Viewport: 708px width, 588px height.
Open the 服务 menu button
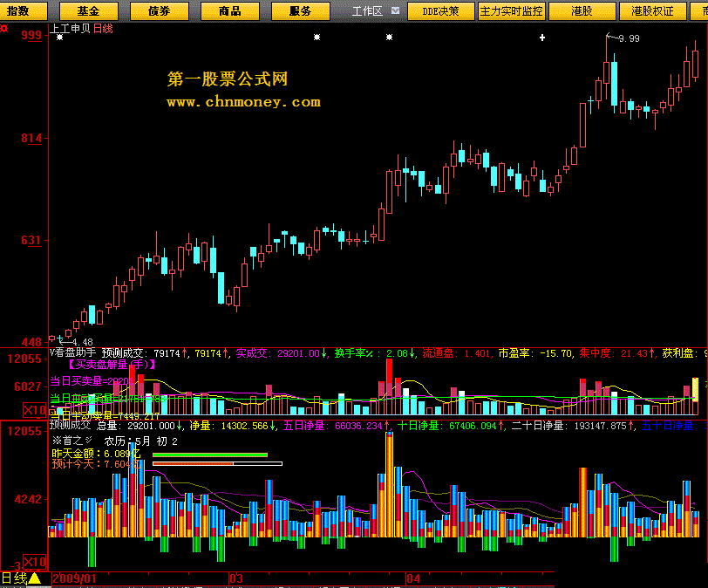[300, 10]
